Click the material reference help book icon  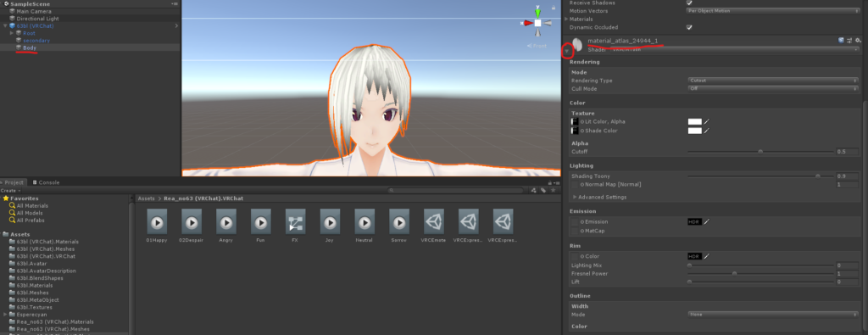coord(841,41)
